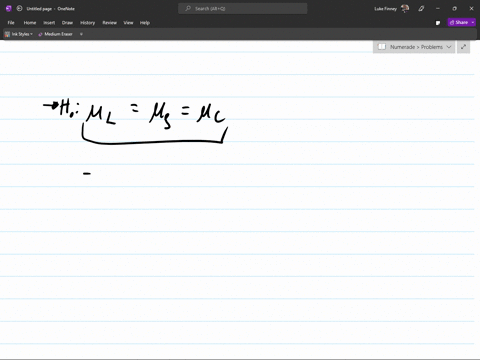Click the Search box
Viewport: 480px width, 360px height.
point(243,9)
